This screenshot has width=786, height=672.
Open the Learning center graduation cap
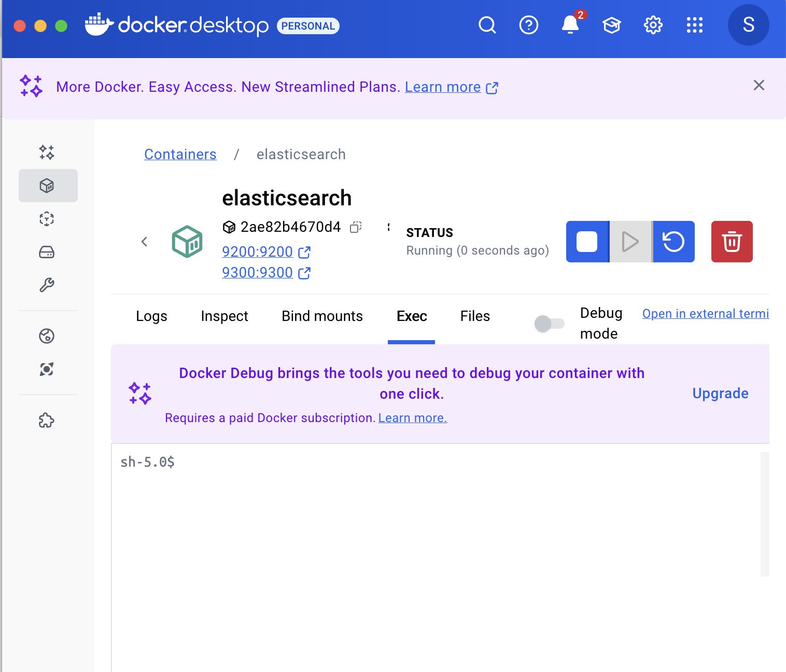click(612, 25)
